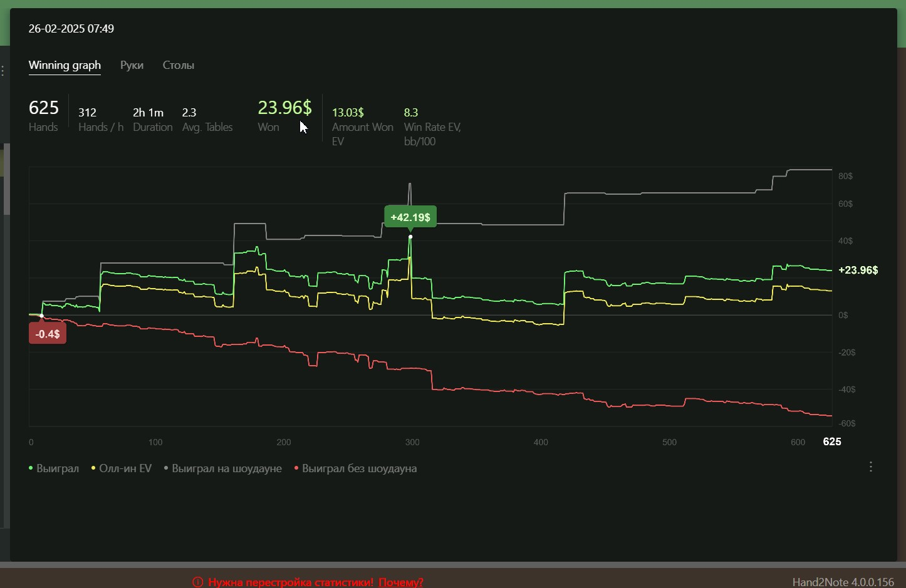Click the Почему? link

(x=401, y=582)
